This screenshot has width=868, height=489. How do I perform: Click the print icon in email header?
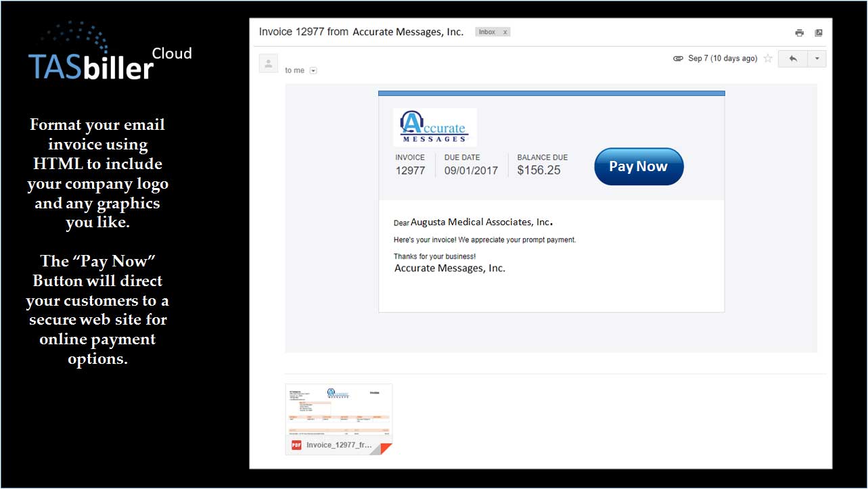[799, 32]
